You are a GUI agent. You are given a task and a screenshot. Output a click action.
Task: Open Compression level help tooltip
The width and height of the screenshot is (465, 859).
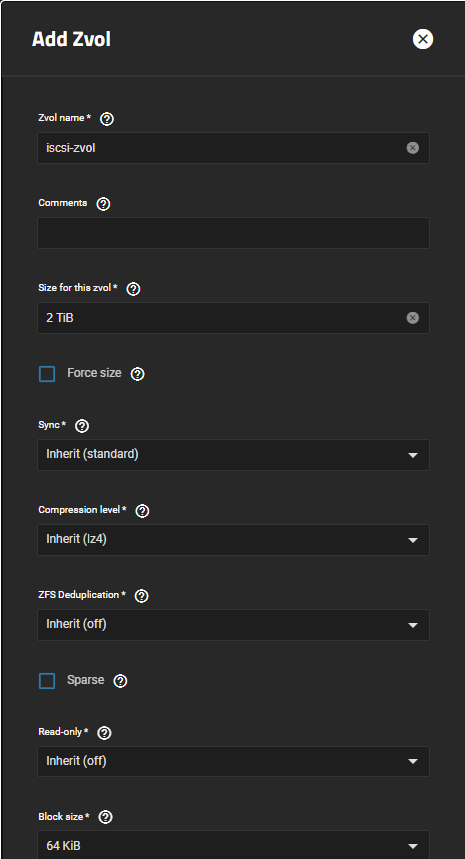[x=142, y=511]
